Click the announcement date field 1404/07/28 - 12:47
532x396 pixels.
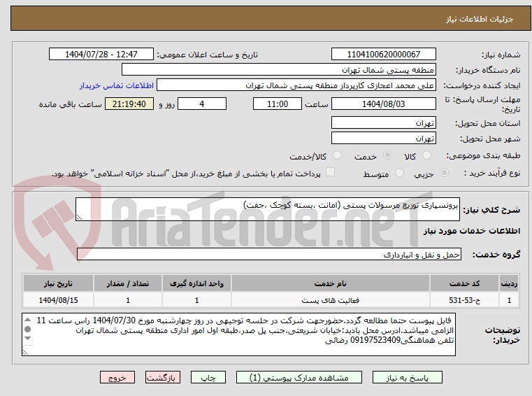click(101, 55)
